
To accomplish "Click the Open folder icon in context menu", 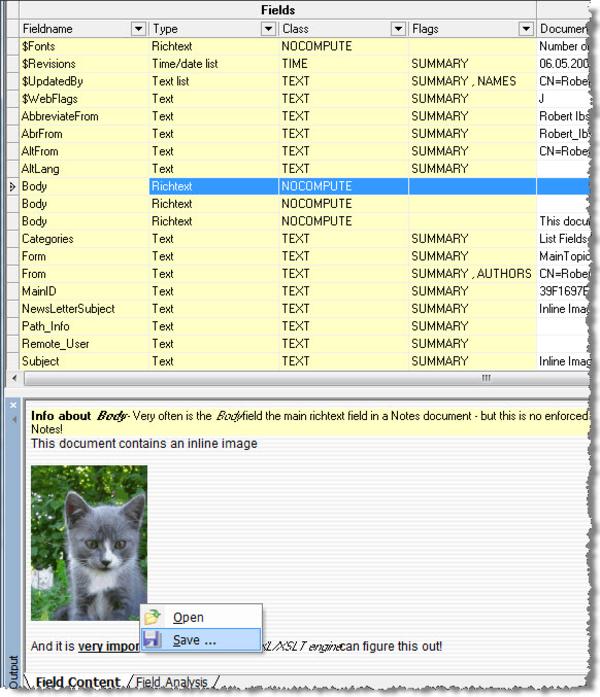I will pyautogui.click(x=152, y=617).
